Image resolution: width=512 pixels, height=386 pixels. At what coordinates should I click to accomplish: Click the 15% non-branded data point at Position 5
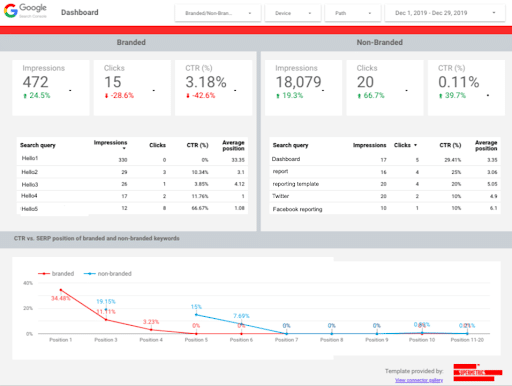coord(196,314)
